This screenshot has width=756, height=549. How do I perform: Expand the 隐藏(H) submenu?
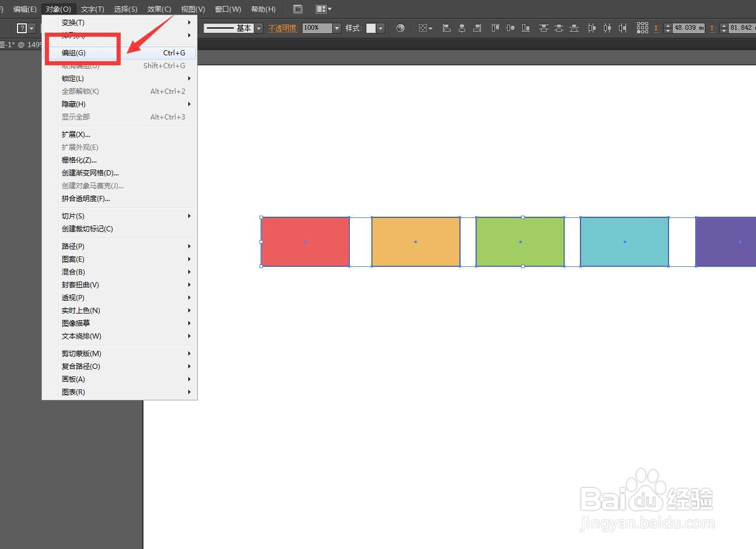tap(119, 104)
